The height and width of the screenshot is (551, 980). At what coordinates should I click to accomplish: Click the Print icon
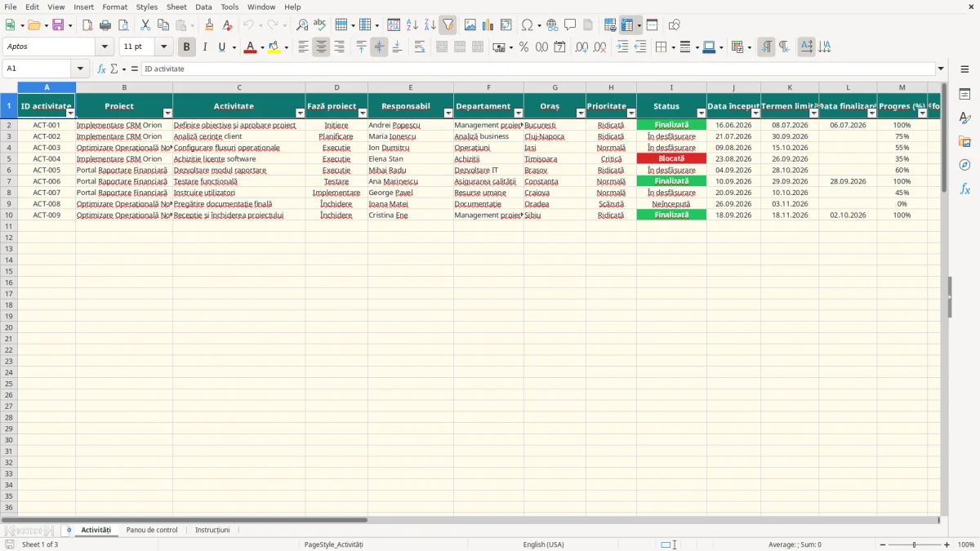click(x=105, y=25)
